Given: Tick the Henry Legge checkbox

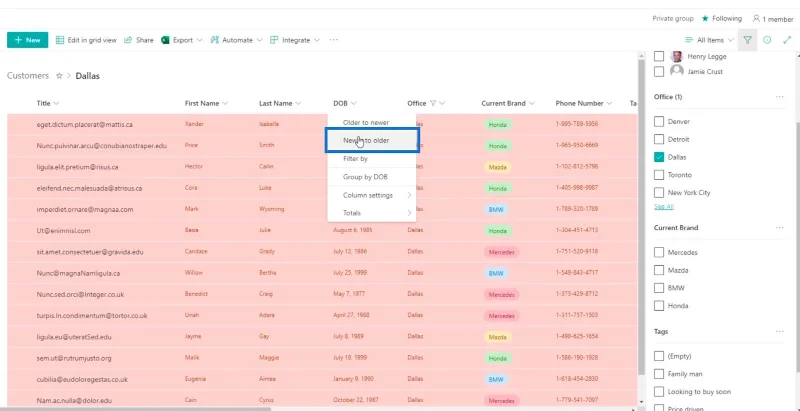Looking at the screenshot, I should (x=659, y=57).
